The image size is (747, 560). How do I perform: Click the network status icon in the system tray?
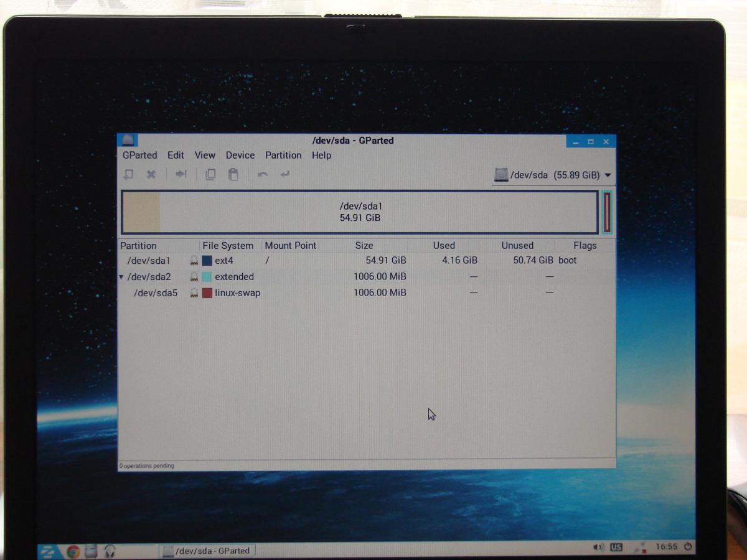[639, 548]
